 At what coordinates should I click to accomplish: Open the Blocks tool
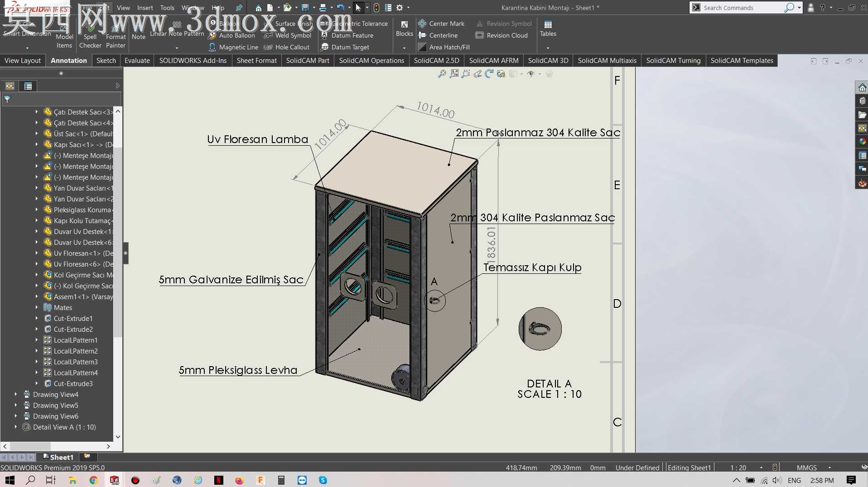404,28
